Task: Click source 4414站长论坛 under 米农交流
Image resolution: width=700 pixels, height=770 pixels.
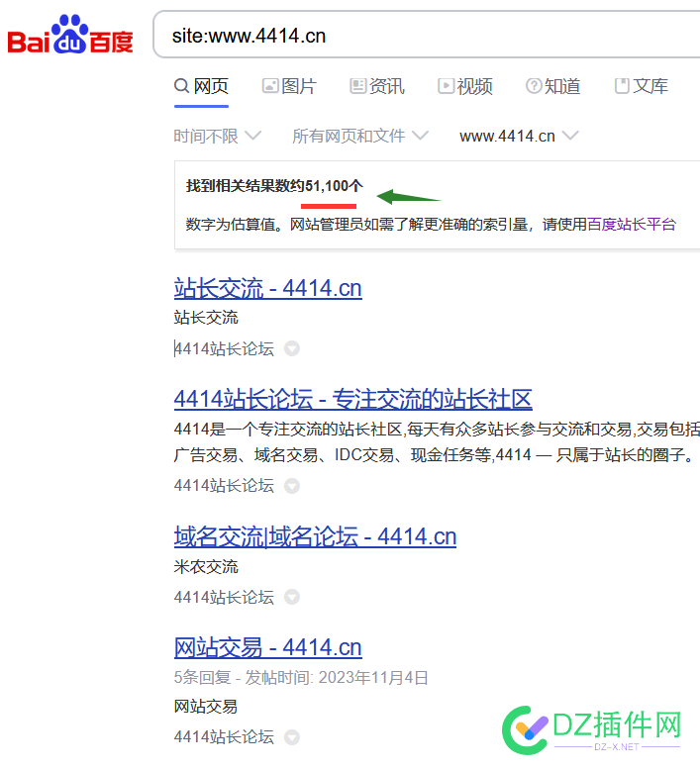Action: (224, 597)
